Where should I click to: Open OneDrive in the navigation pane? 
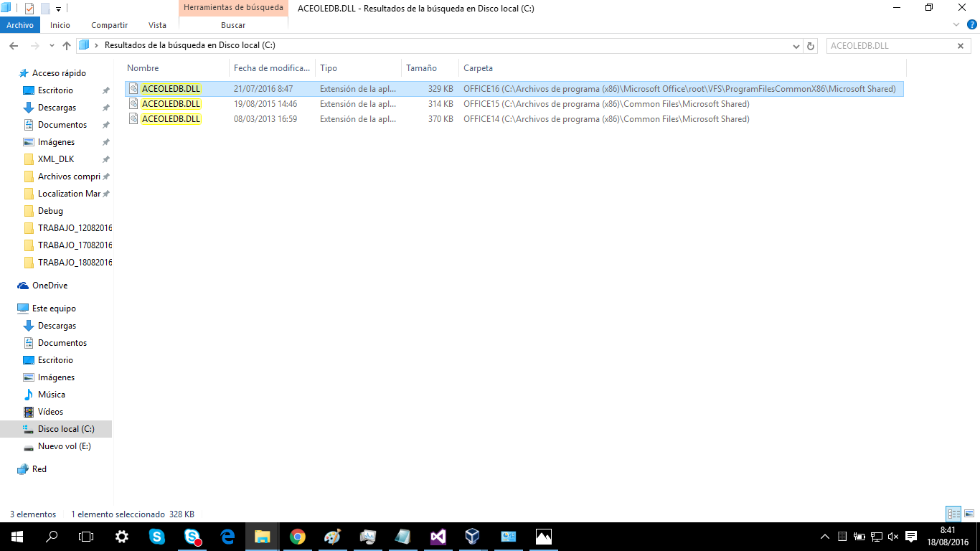point(50,286)
